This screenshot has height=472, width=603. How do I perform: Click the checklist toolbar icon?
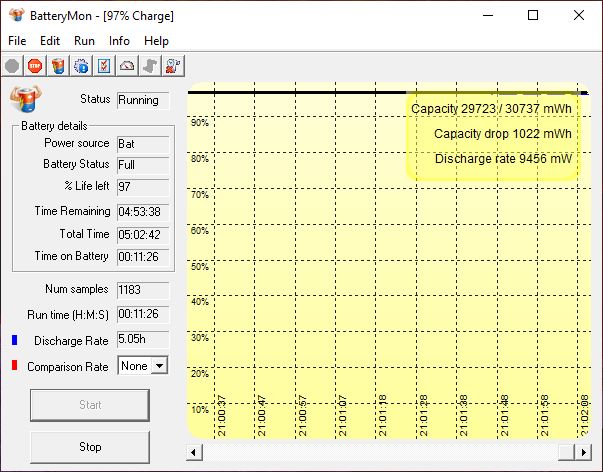(104, 66)
